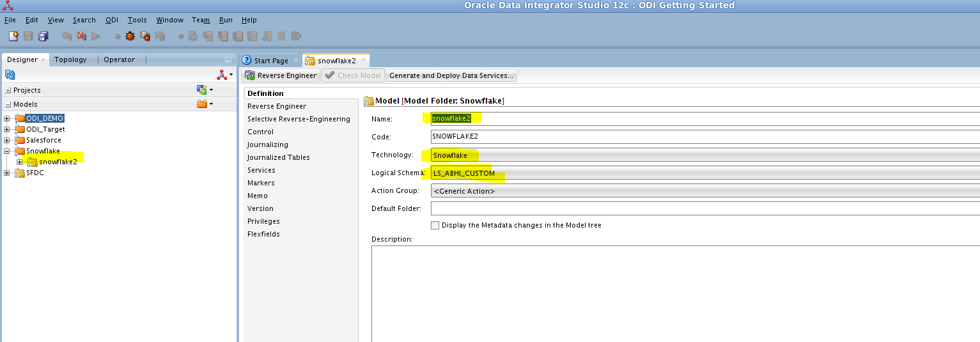Click the ODI_DEMO orange folder icon
Screen dimensions: 980x342
pyautogui.click(x=20, y=118)
